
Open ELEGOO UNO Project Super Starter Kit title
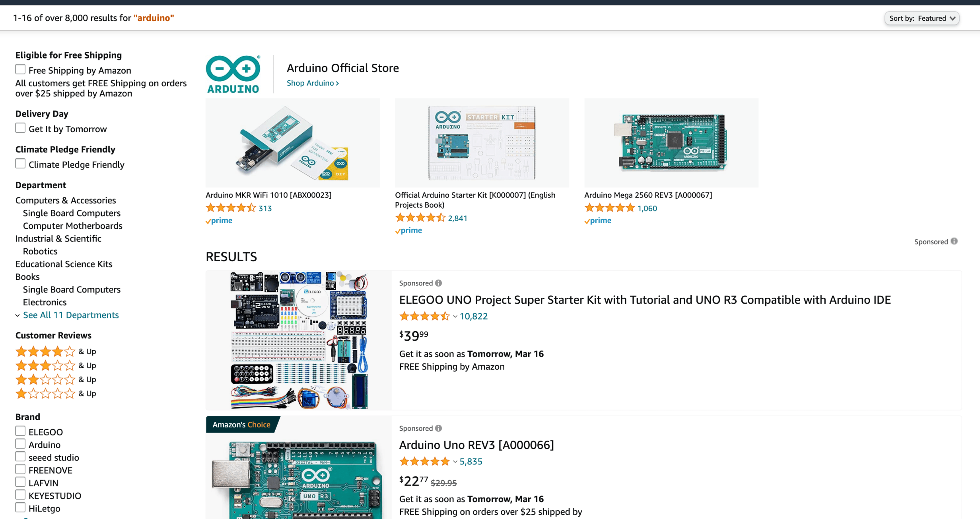[x=645, y=300]
